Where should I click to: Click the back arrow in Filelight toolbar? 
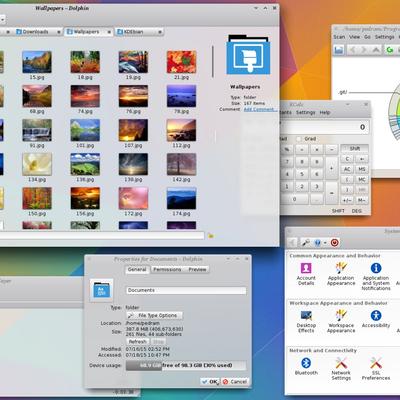352,50
